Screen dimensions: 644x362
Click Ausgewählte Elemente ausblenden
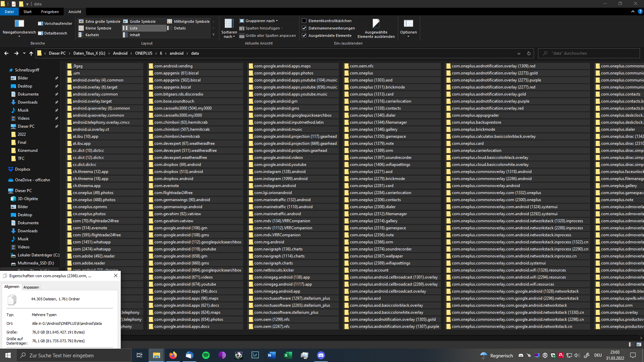coord(376,28)
